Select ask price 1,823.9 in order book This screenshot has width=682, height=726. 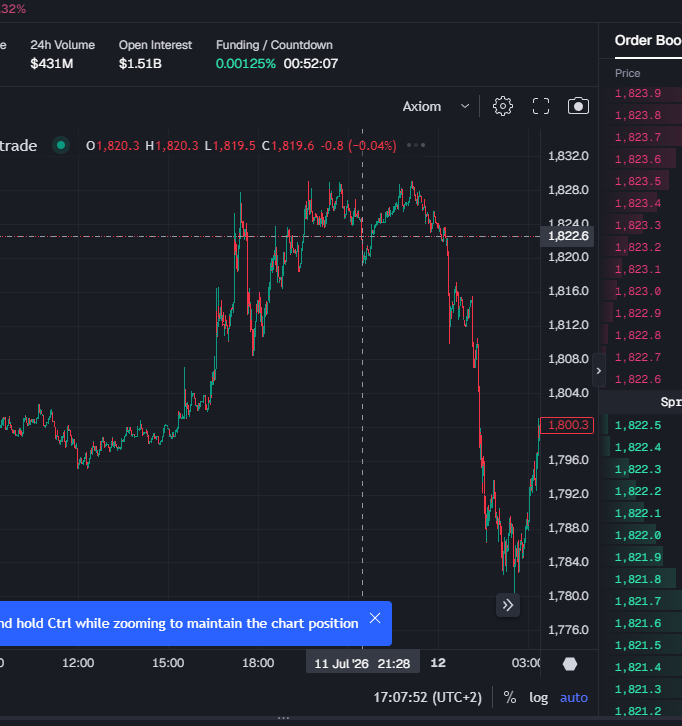point(638,94)
